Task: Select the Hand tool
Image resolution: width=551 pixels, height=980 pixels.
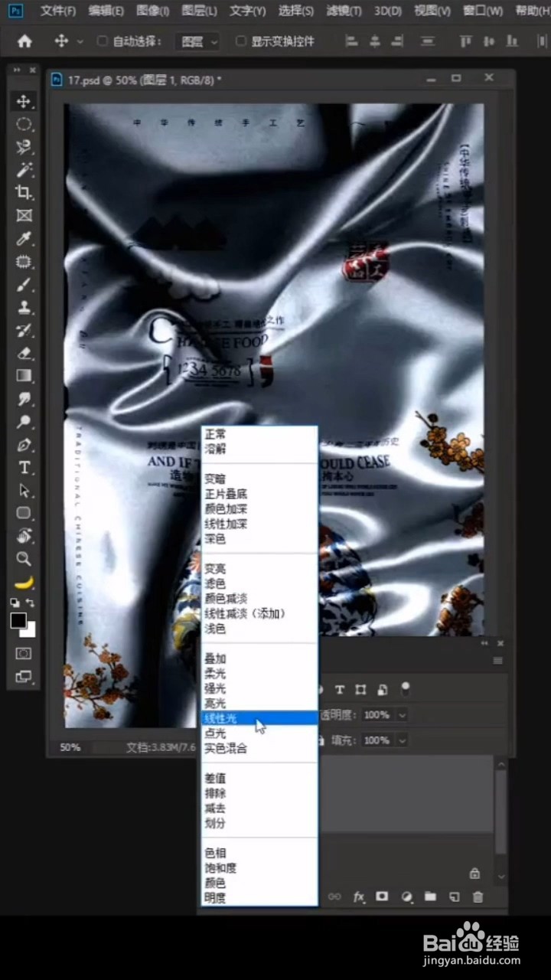Action: coord(24,536)
